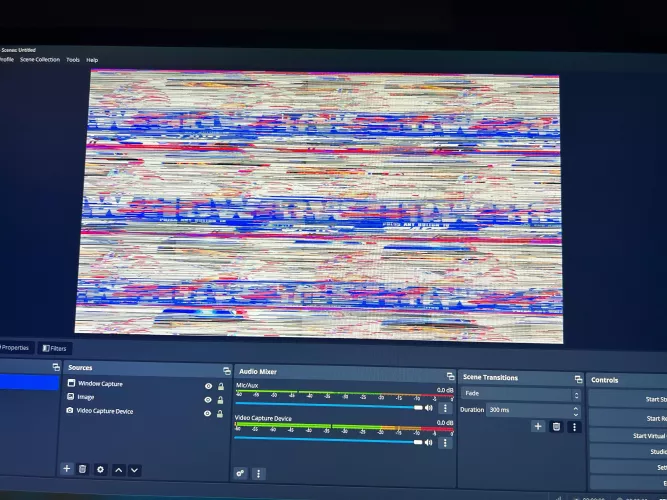Screen dimensions: 667x500
Task: Move the source up with the up arrow
Action: [x=119, y=470]
